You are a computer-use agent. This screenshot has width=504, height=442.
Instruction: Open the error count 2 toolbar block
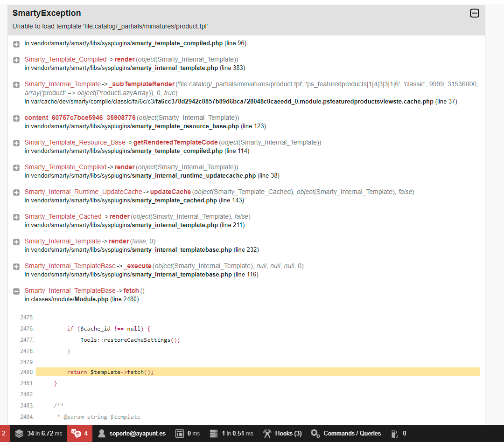coord(4,433)
